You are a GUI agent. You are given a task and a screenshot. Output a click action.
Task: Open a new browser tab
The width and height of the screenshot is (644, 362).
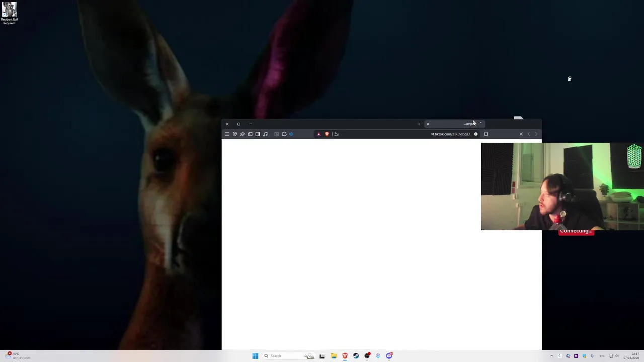click(x=419, y=124)
